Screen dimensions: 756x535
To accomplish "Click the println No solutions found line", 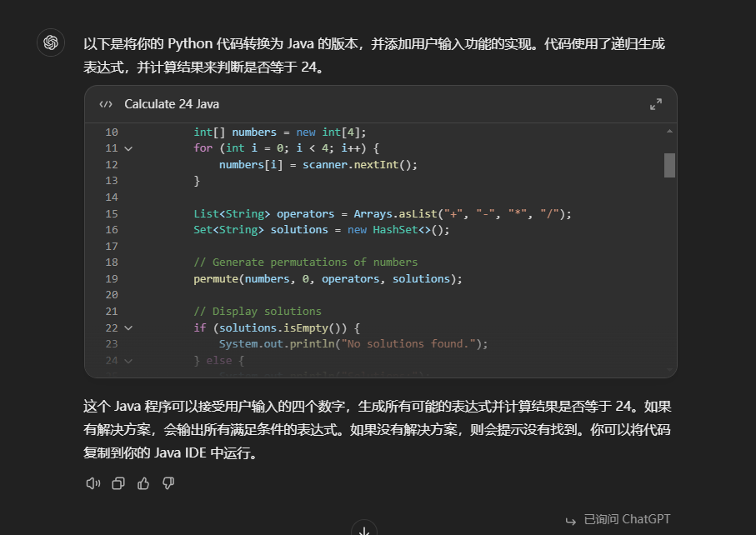I will click(x=353, y=344).
